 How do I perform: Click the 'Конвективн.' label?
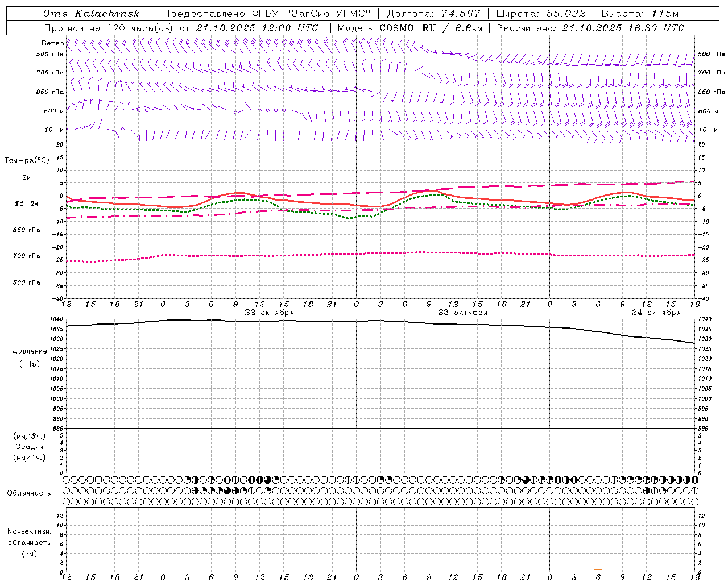point(30,531)
